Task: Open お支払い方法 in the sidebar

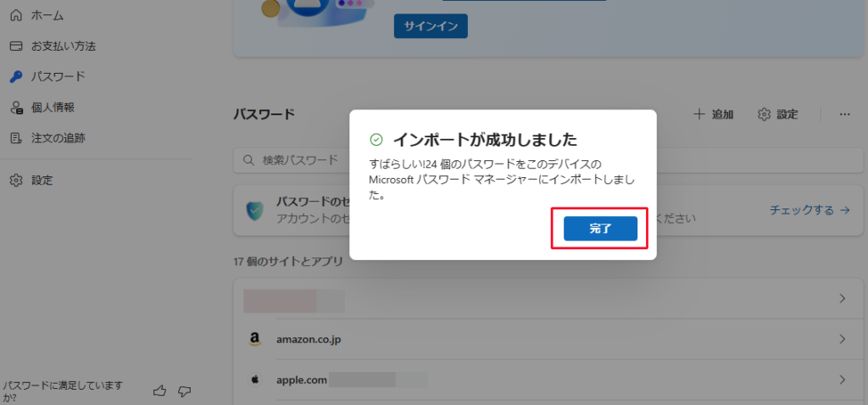Action: pos(63,46)
